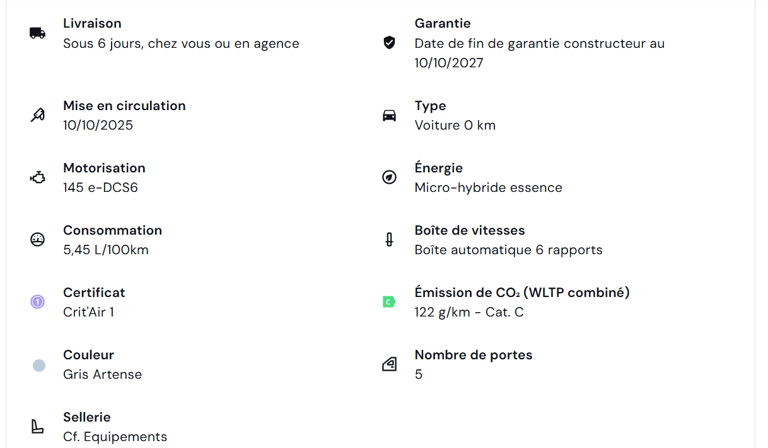Click the Micro-hybride essence text
The width and height of the screenshot is (768, 448).
[488, 188]
